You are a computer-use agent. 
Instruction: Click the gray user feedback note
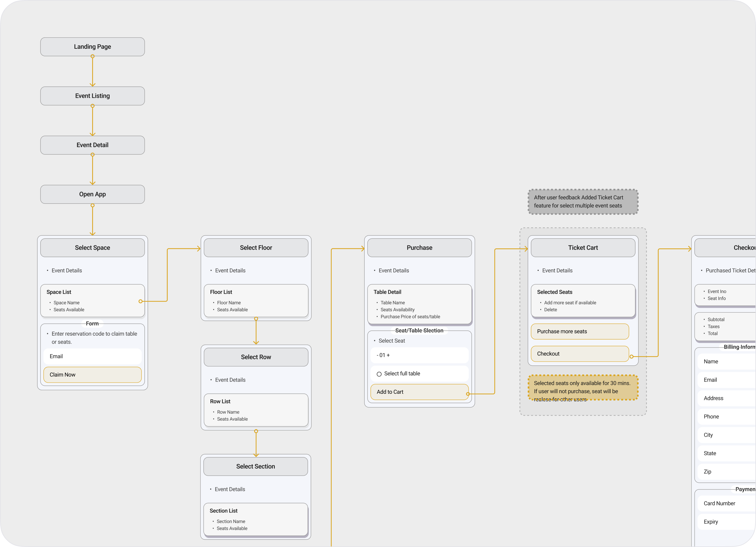point(583,201)
